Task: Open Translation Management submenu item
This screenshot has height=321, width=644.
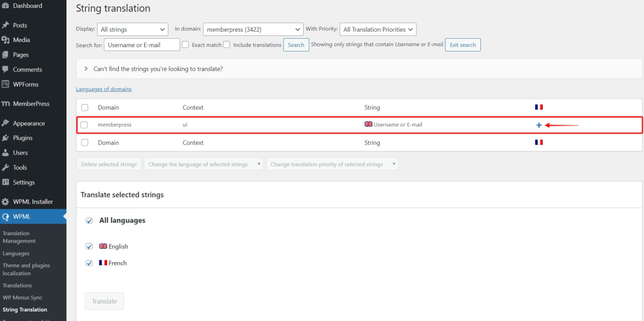Action: click(x=19, y=237)
